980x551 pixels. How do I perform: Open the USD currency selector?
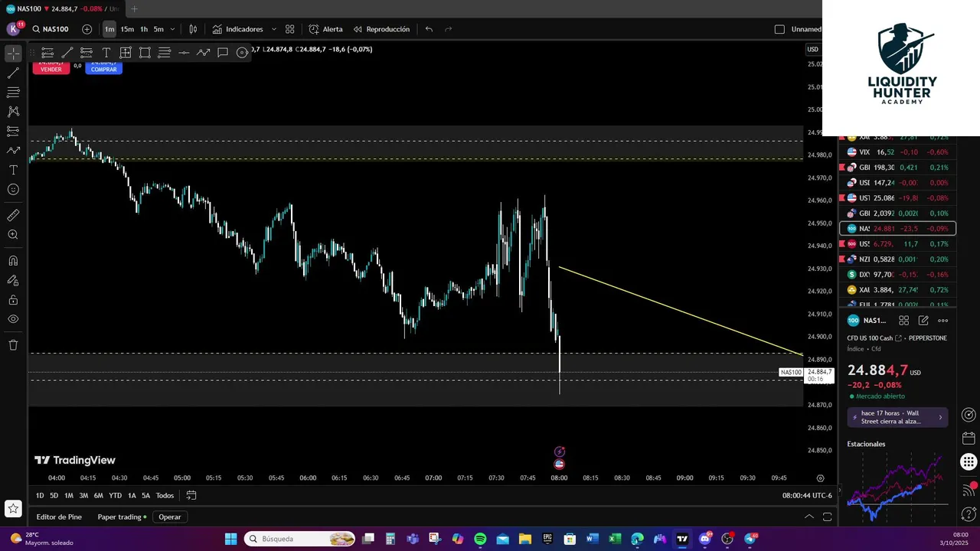coord(813,49)
